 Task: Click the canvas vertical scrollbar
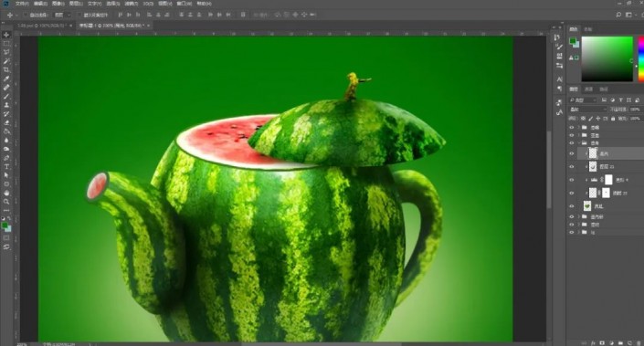point(548,171)
